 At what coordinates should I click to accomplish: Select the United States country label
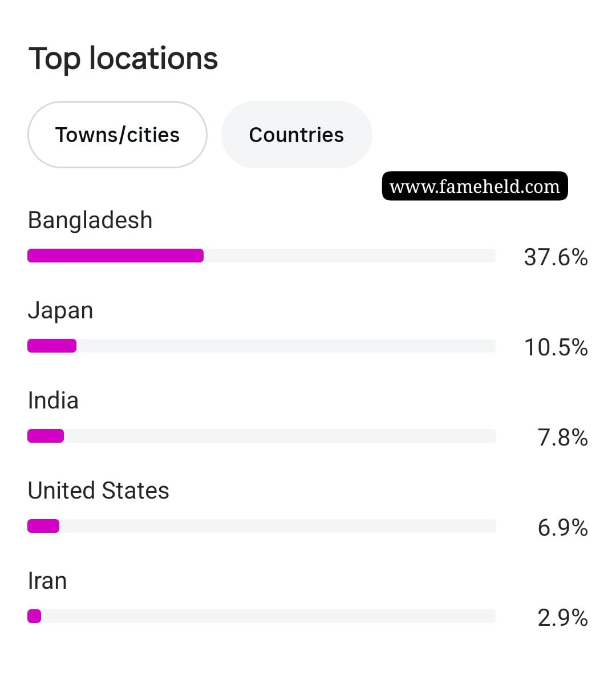pos(98,491)
